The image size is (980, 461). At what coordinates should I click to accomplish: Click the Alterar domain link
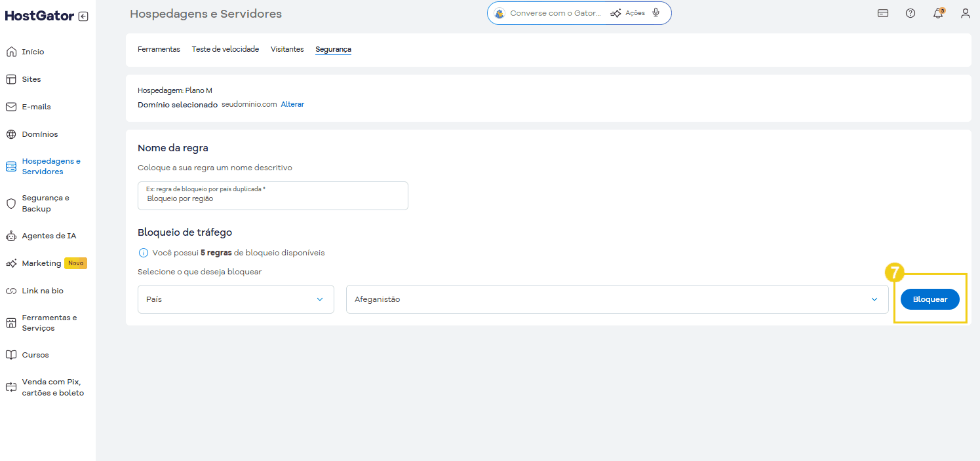point(292,103)
